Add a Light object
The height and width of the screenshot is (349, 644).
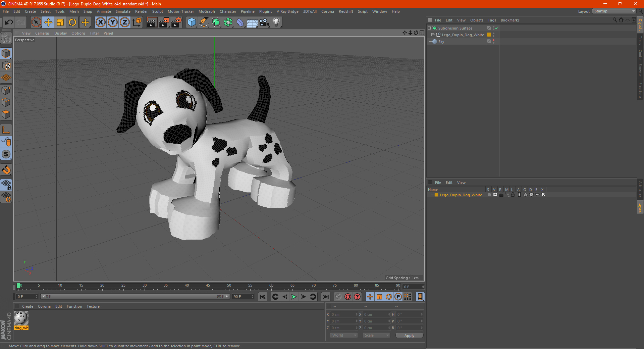point(276,22)
